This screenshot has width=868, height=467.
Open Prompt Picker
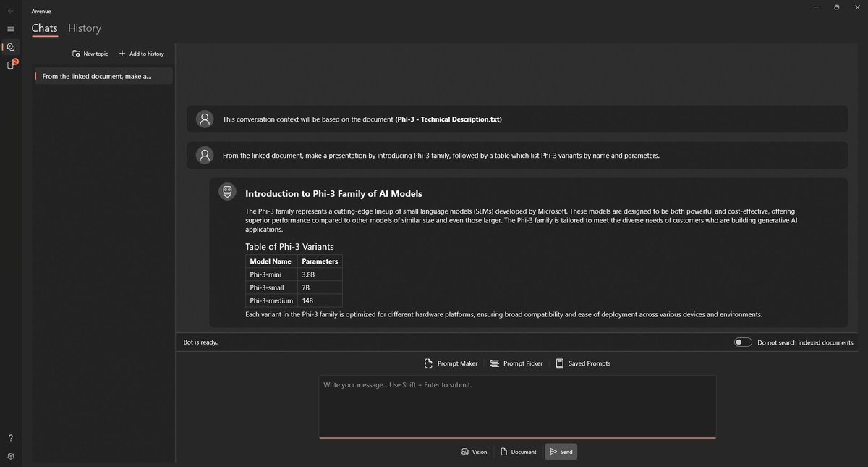[516, 363]
